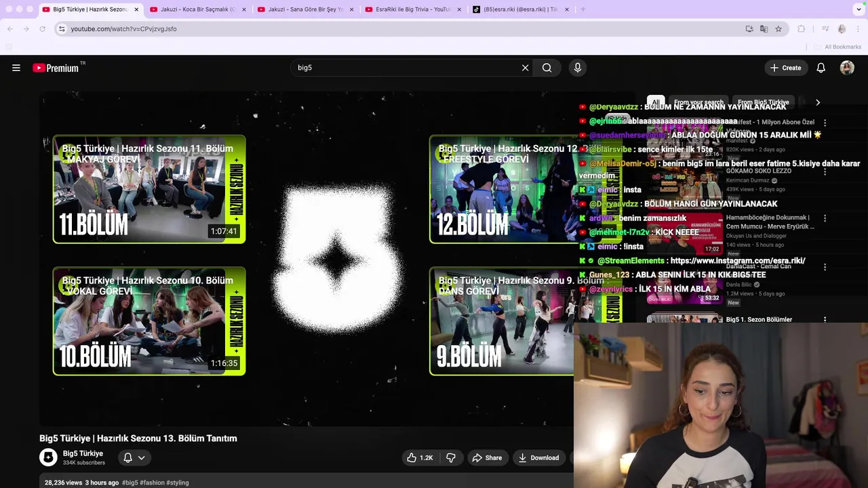
Task: Dislike the video
Action: pos(451,458)
